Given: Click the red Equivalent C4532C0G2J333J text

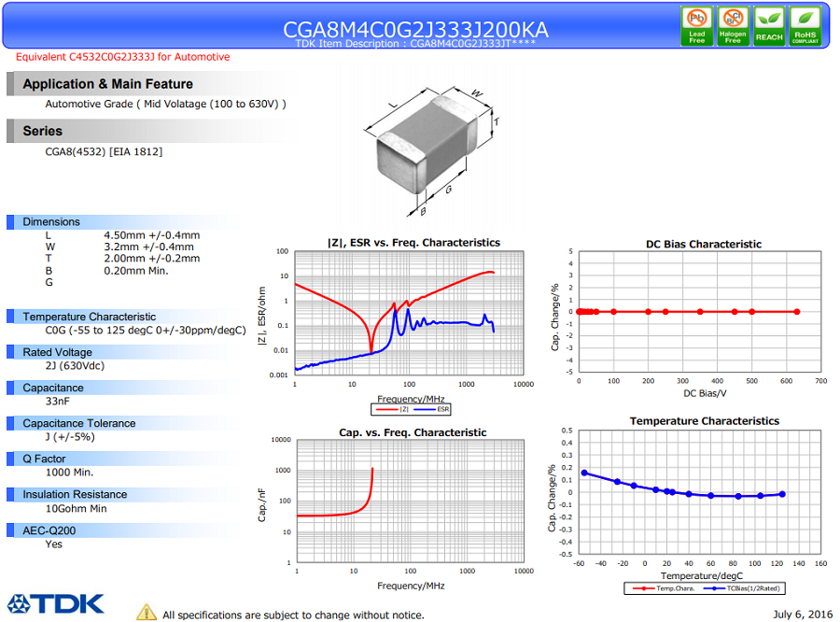Looking at the screenshot, I should [122, 57].
